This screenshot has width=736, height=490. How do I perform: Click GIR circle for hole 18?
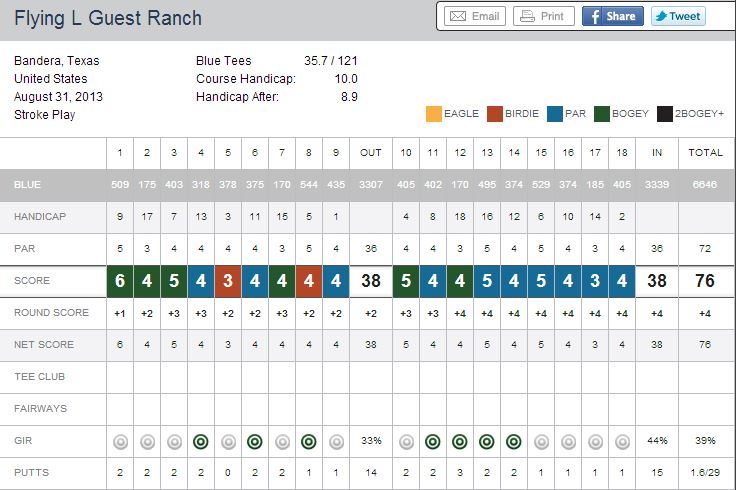622,441
